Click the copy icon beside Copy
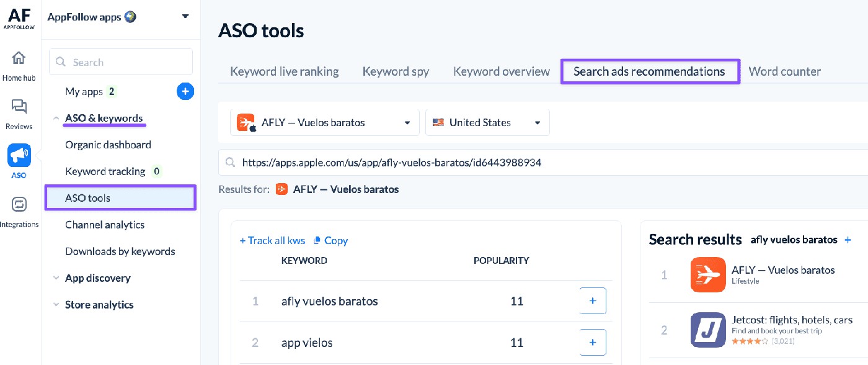The height and width of the screenshot is (365, 868). (317, 240)
